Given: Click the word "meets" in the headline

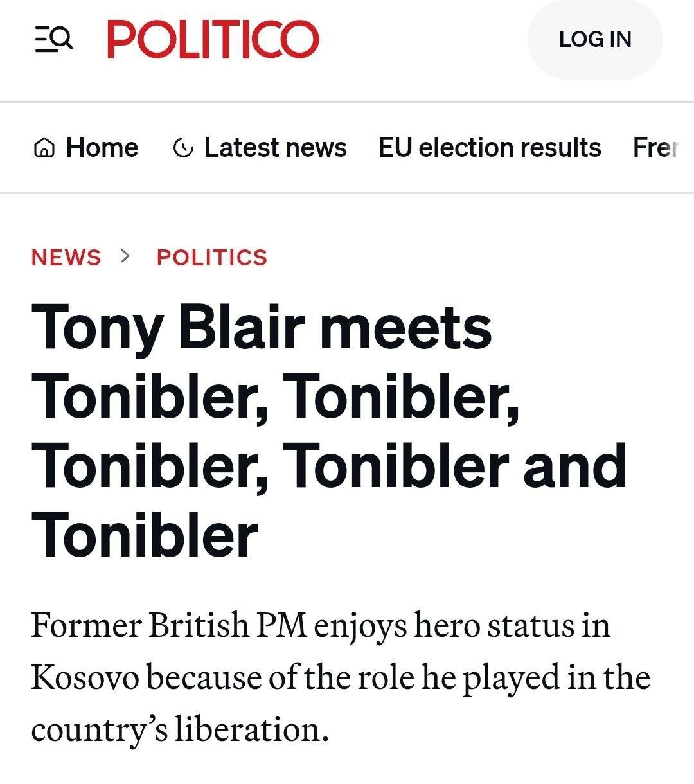Looking at the screenshot, I should (x=406, y=327).
